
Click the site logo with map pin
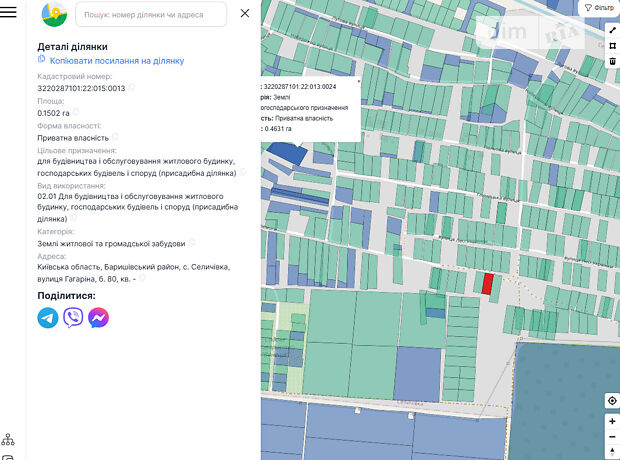tap(54, 14)
